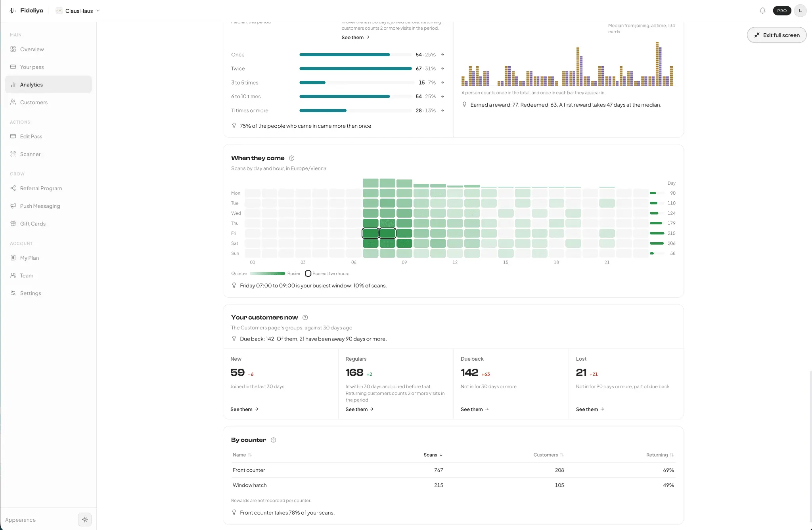The width and height of the screenshot is (812, 530).
Task: Click See them under Regulars
Action: pyautogui.click(x=360, y=409)
